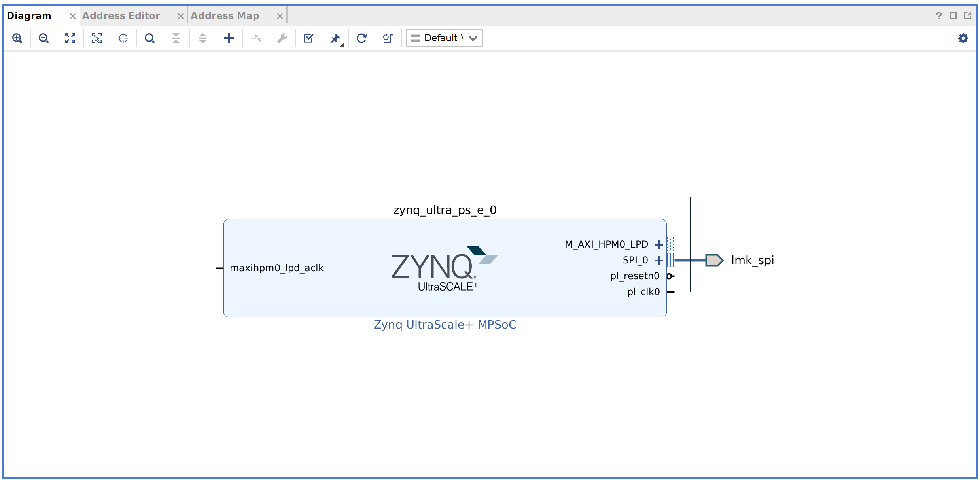Select the SPI_0 pin label
Image resolution: width=980 pixels, height=480 pixels.
point(636,260)
